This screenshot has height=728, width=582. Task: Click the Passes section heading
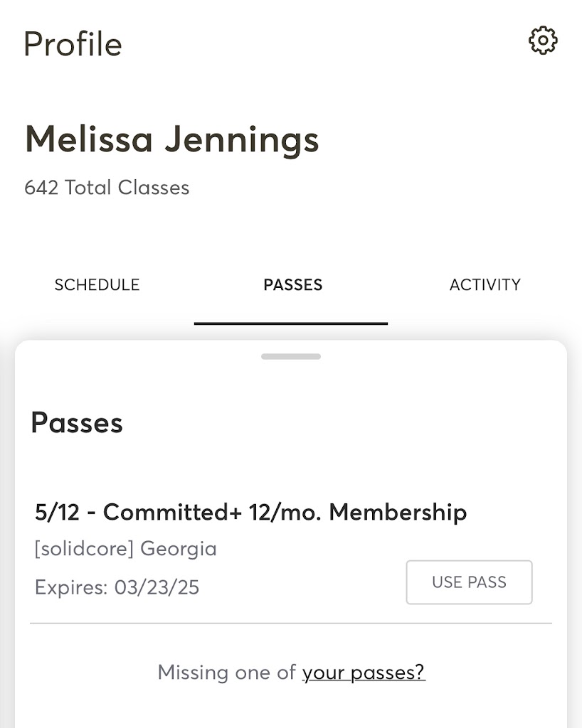pyautogui.click(x=77, y=423)
